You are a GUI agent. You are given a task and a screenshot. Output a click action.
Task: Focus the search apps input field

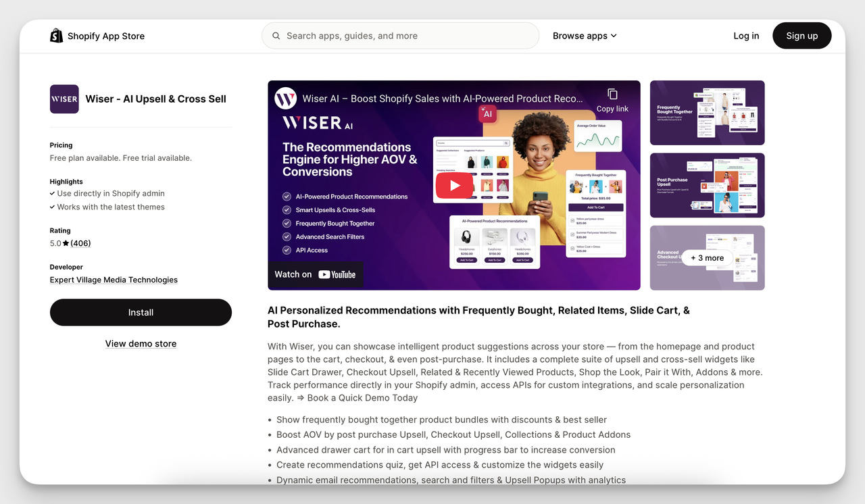tap(400, 36)
